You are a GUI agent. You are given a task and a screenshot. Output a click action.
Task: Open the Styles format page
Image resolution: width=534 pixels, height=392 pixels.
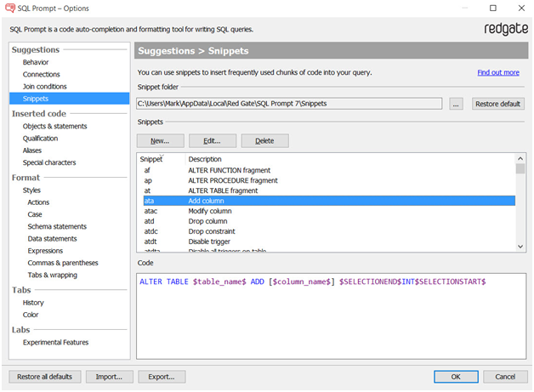click(x=31, y=190)
